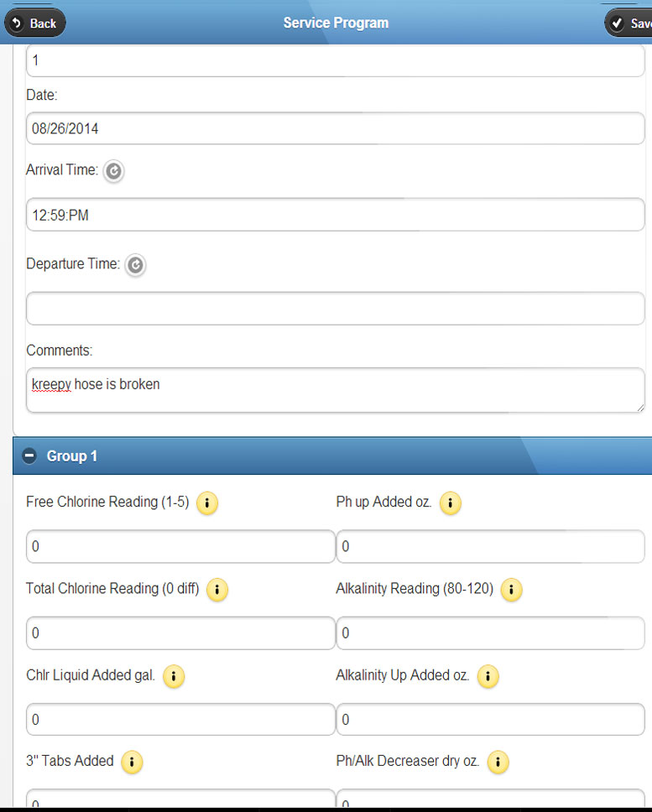Viewport: 652px width, 812px height.
Task: Click the clock icon beside Arrival Time
Action: [113, 171]
